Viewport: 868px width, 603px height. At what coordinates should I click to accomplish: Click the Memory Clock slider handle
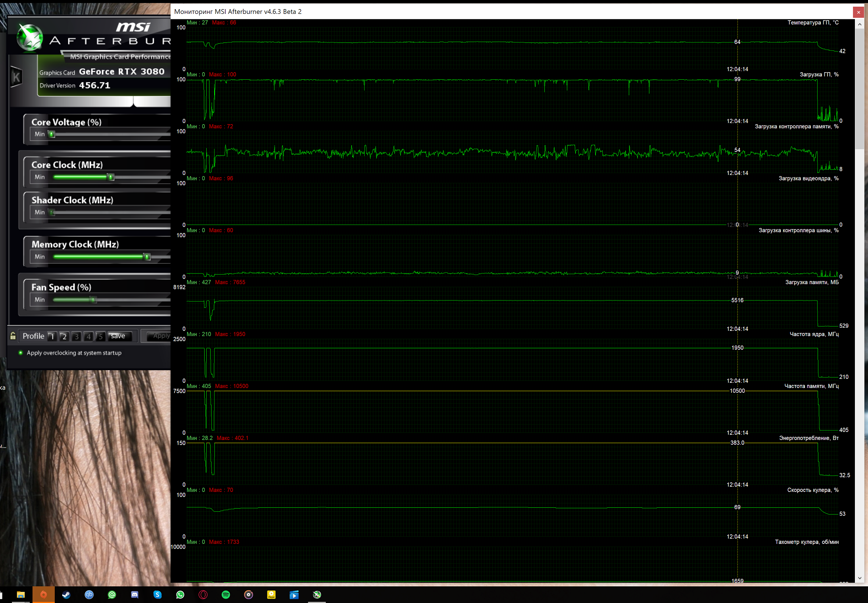point(147,257)
